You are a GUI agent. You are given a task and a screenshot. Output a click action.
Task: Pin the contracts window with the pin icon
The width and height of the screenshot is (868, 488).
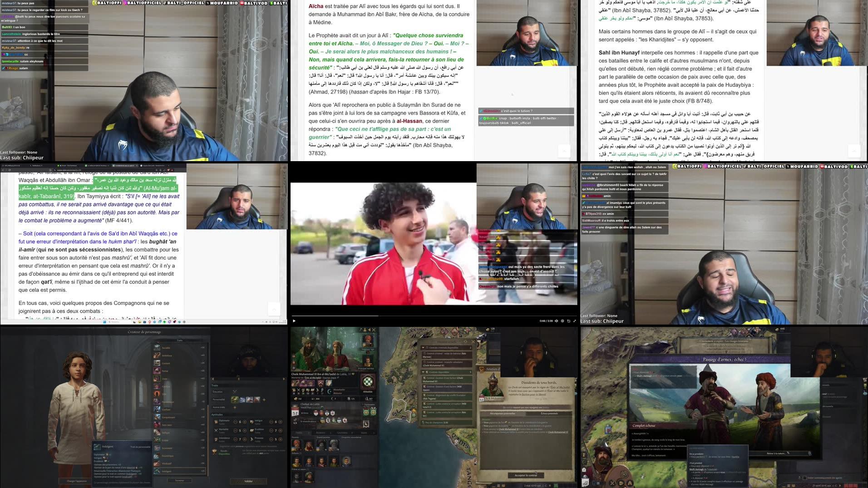click(x=465, y=342)
